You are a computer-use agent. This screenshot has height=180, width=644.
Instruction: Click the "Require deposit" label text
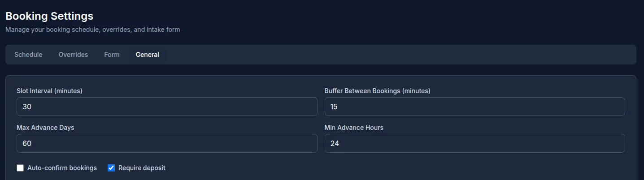142,168
